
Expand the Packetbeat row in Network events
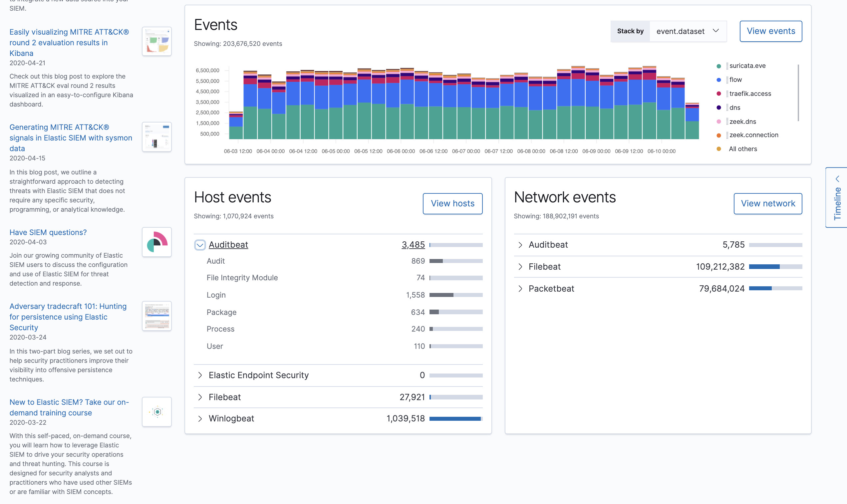point(520,288)
